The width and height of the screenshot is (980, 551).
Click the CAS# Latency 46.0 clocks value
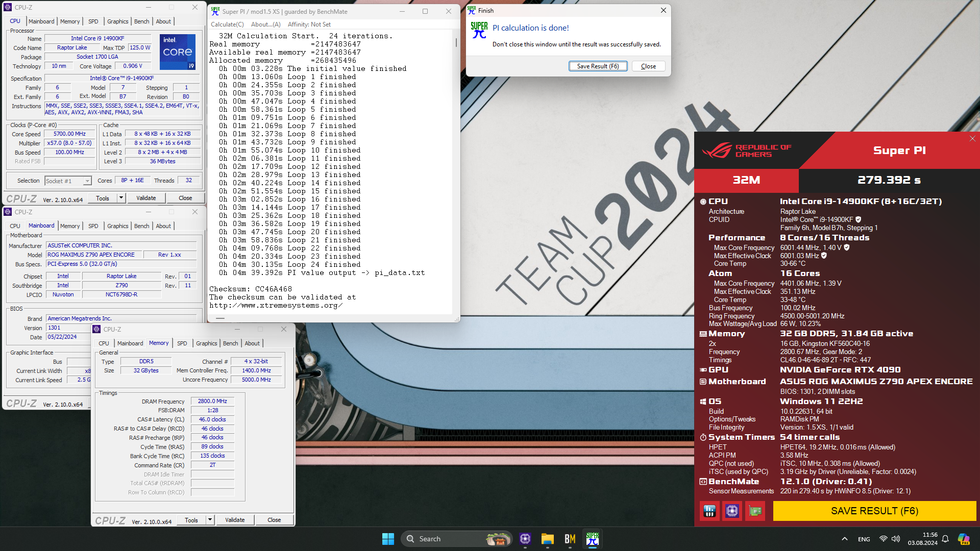[212, 419]
